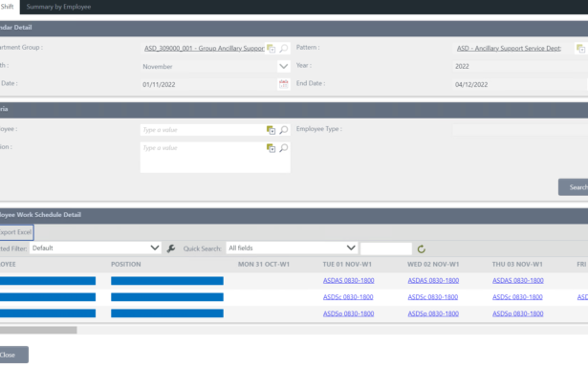Focus the Position value text area
588x367 pixels.
[215, 158]
